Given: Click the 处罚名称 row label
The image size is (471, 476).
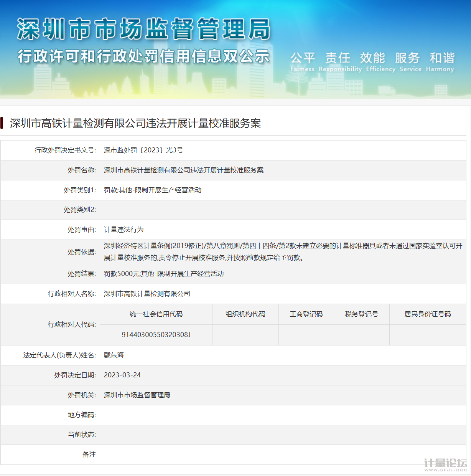Looking at the screenshot, I should click(82, 170).
